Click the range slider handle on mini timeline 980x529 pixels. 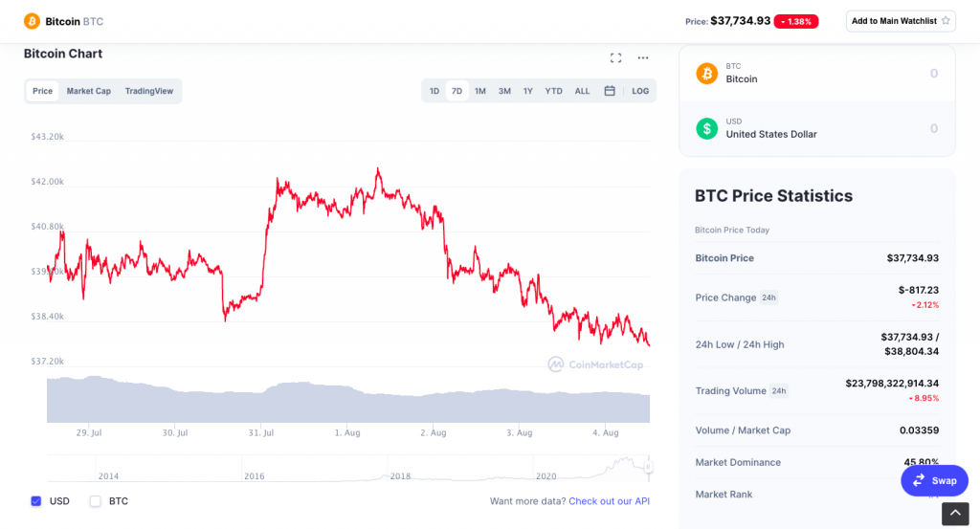click(x=648, y=467)
